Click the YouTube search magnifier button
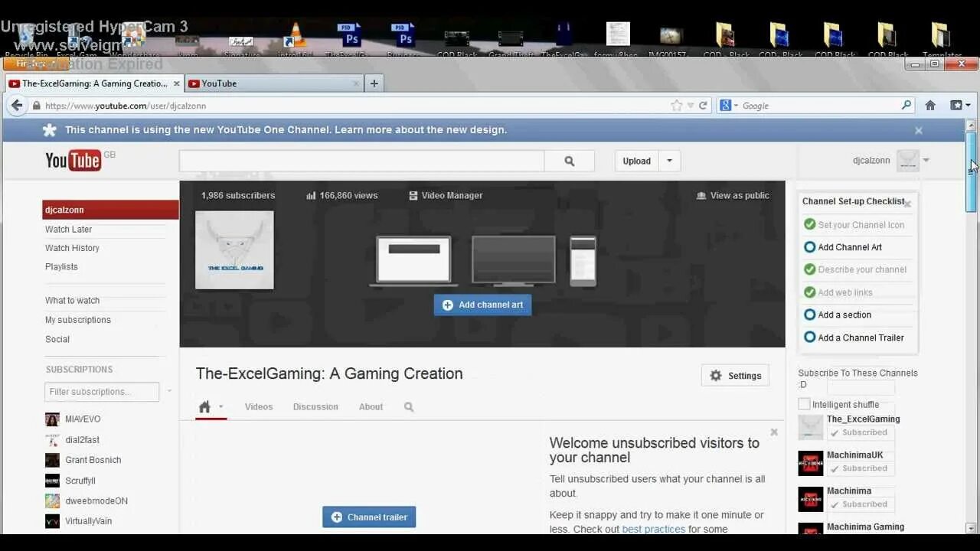 point(569,161)
